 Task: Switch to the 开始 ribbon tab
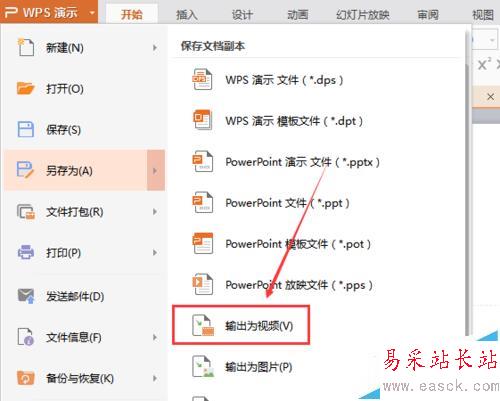[132, 14]
